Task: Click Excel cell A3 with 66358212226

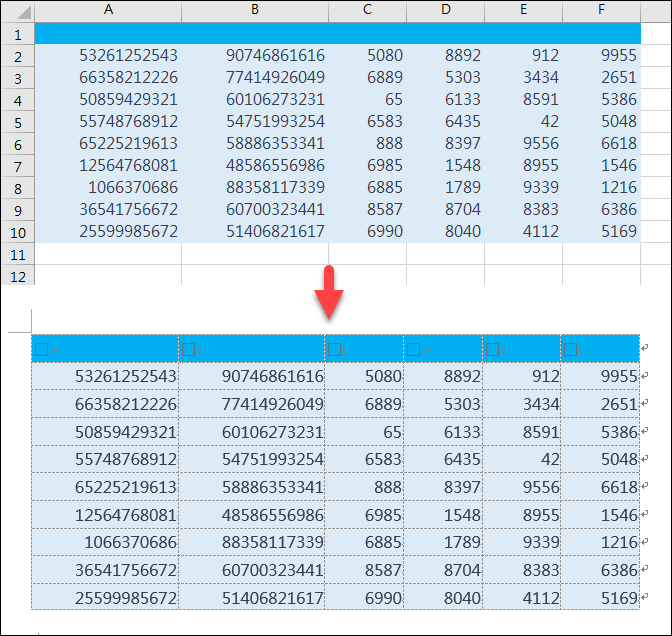Action: pyautogui.click(x=108, y=78)
